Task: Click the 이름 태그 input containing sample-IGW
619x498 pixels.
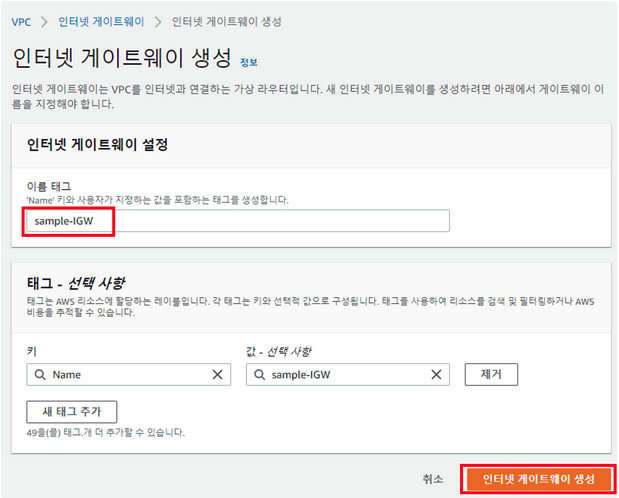Action: [238, 221]
